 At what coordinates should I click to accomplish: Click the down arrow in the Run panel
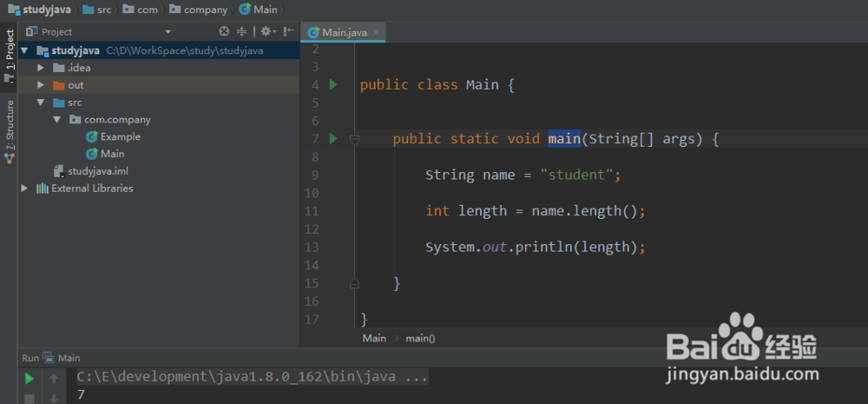(54, 399)
